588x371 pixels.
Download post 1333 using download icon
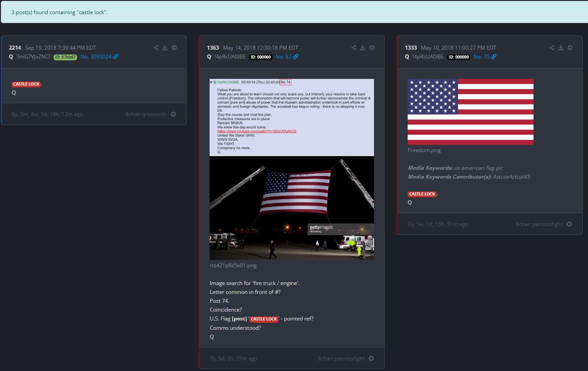(x=561, y=48)
